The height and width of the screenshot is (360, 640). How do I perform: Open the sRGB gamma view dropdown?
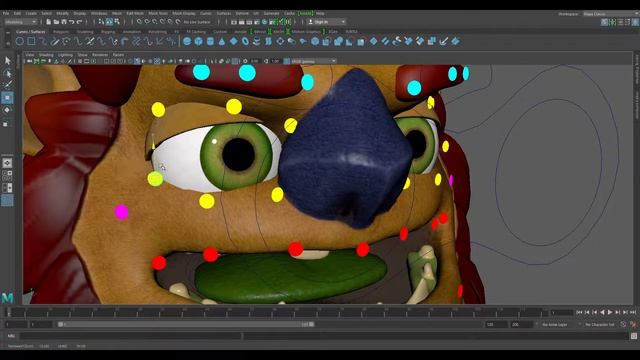coord(313,61)
